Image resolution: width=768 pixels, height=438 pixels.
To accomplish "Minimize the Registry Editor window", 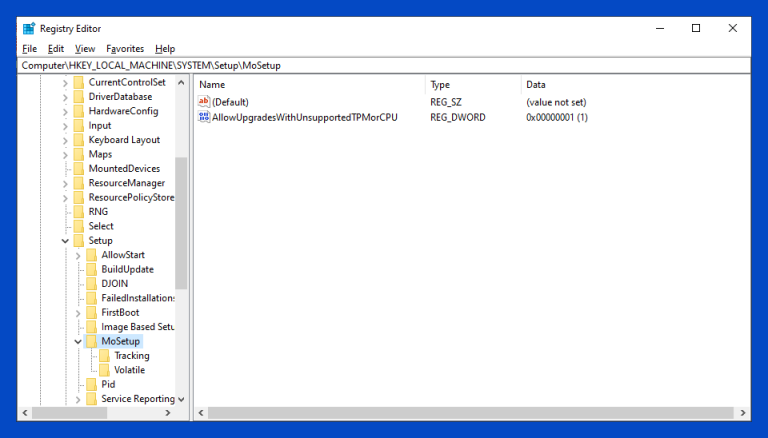I will click(660, 28).
